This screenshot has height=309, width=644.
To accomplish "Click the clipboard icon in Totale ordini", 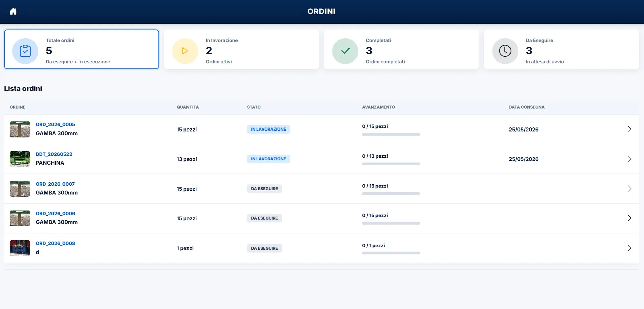I will 25,51.
